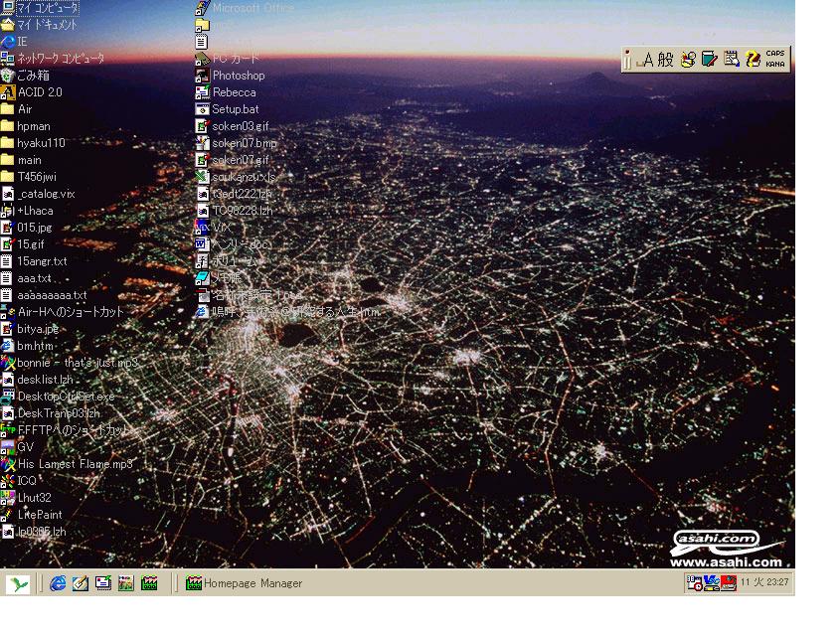This screenshot has height=635, width=840.
Task: Open the Start menu button
Action: click(x=18, y=584)
